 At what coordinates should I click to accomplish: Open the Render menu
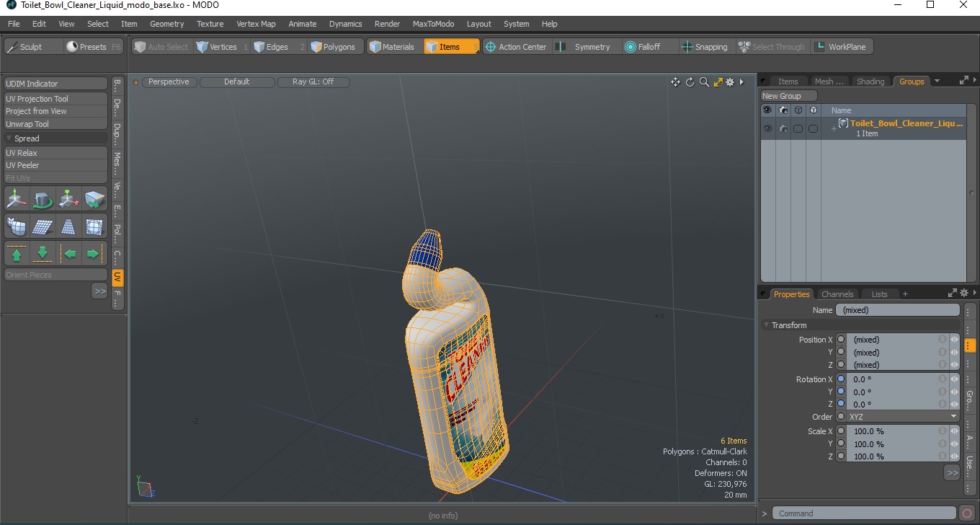[x=387, y=24]
